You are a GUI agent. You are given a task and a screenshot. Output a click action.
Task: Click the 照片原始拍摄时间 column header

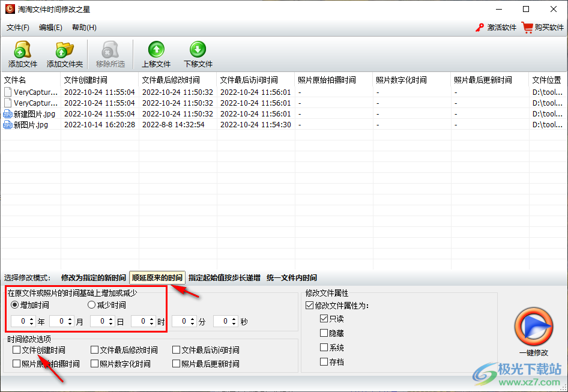click(x=334, y=80)
